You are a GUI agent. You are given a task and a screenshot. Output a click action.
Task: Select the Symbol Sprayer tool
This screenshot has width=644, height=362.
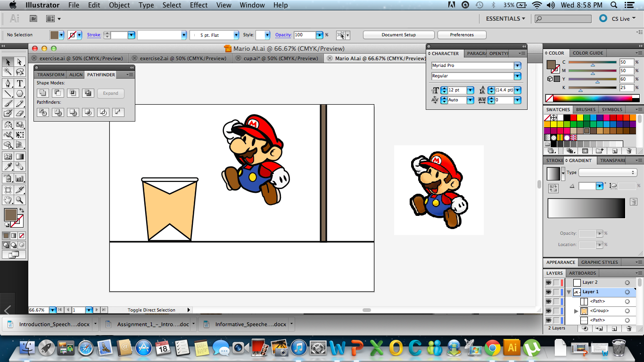point(8,178)
